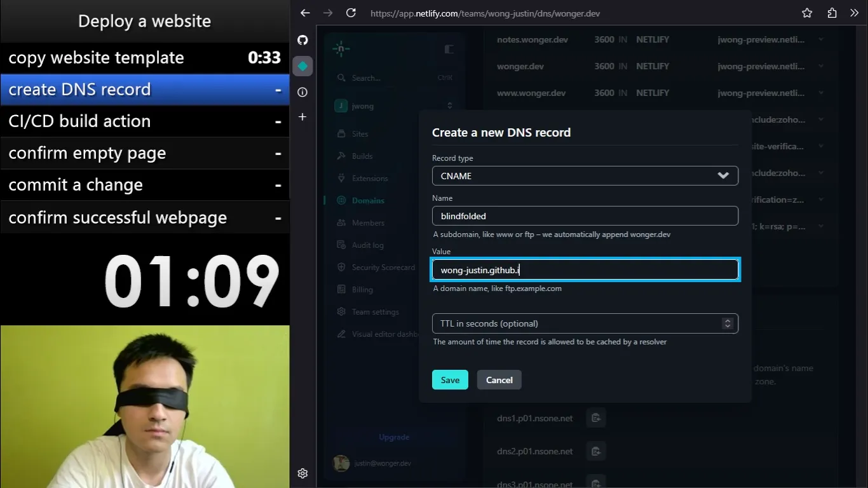Image resolution: width=868 pixels, height=488 pixels.
Task: Click the Upgrade link in sidebar
Action: pyautogui.click(x=394, y=437)
